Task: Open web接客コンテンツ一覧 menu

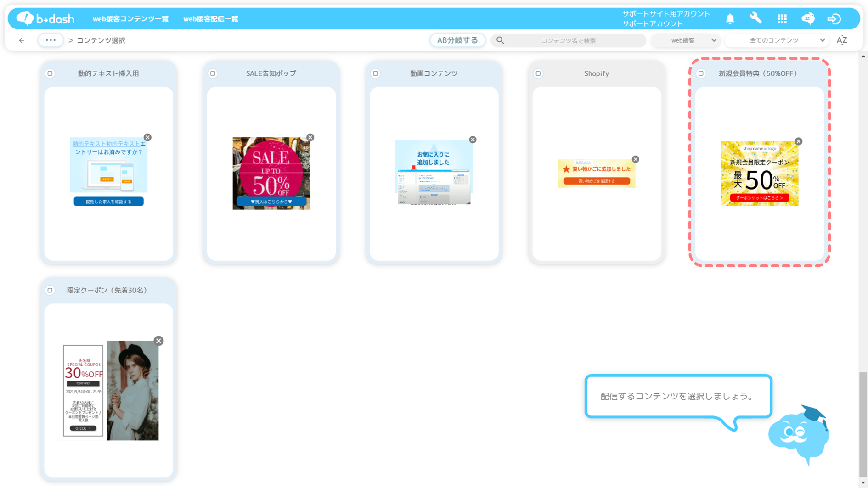Action: 130,19
